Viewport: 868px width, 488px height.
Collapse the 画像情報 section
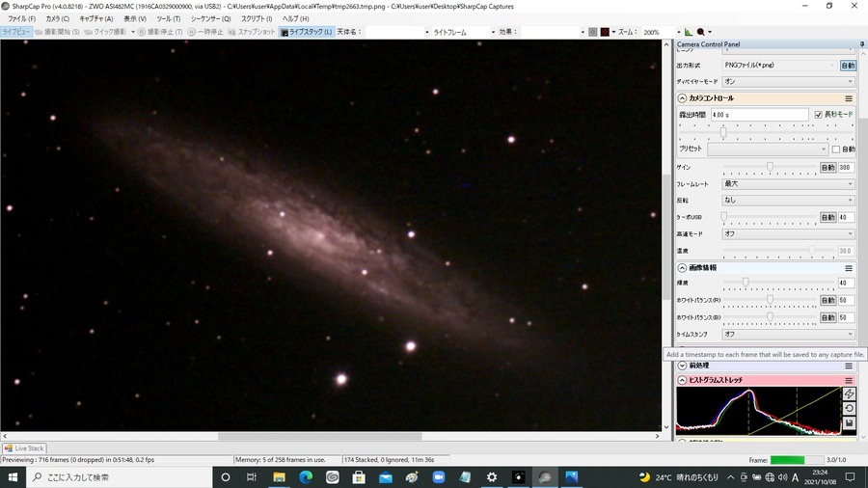[x=682, y=268]
